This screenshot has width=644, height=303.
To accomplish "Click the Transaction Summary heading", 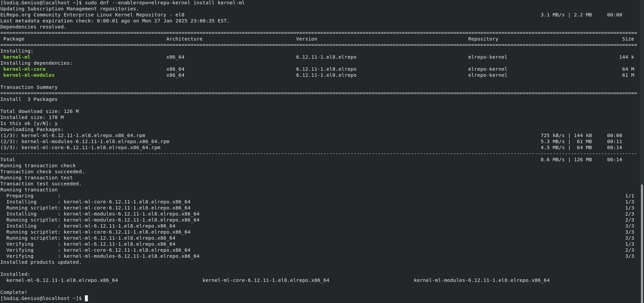I will (x=29, y=87).
